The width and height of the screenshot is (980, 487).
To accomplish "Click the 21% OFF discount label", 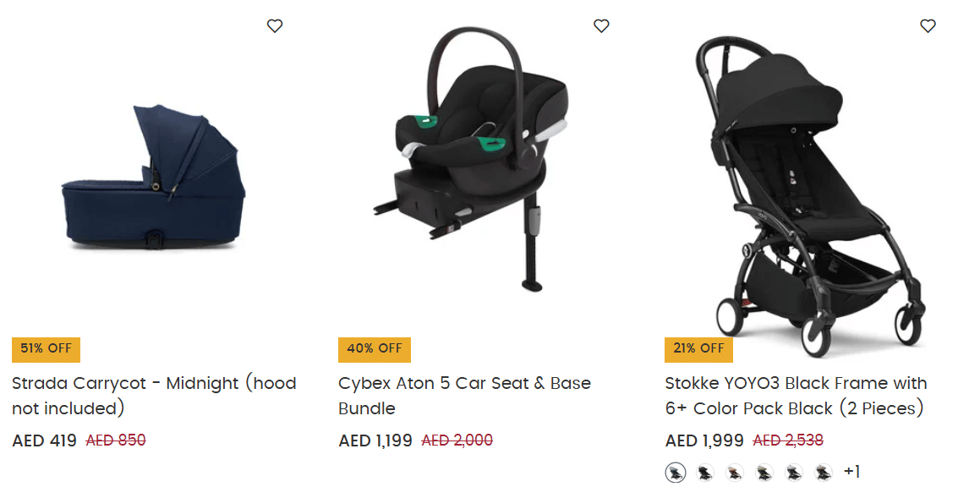I will [698, 348].
